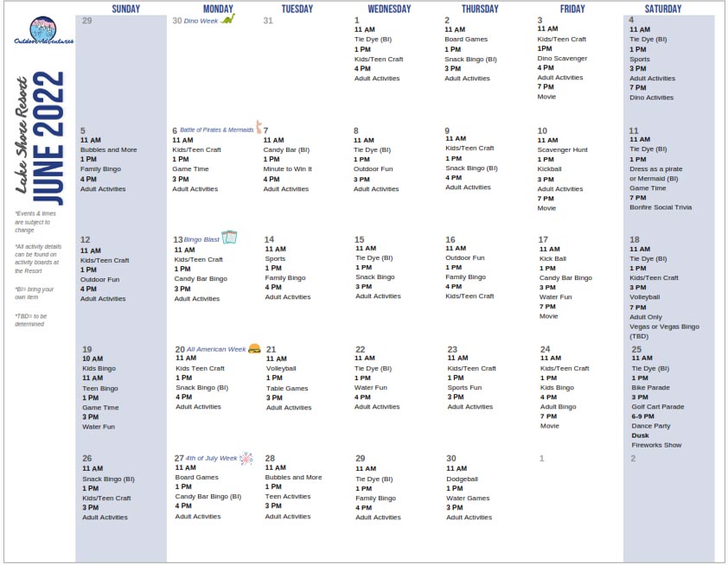
Task: Click the fireworks icon next to 4th of July Week
Action: [x=246, y=458]
